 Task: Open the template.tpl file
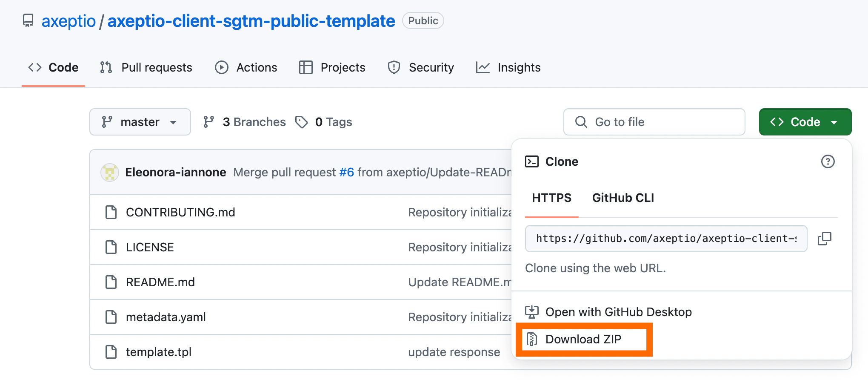(159, 352)
